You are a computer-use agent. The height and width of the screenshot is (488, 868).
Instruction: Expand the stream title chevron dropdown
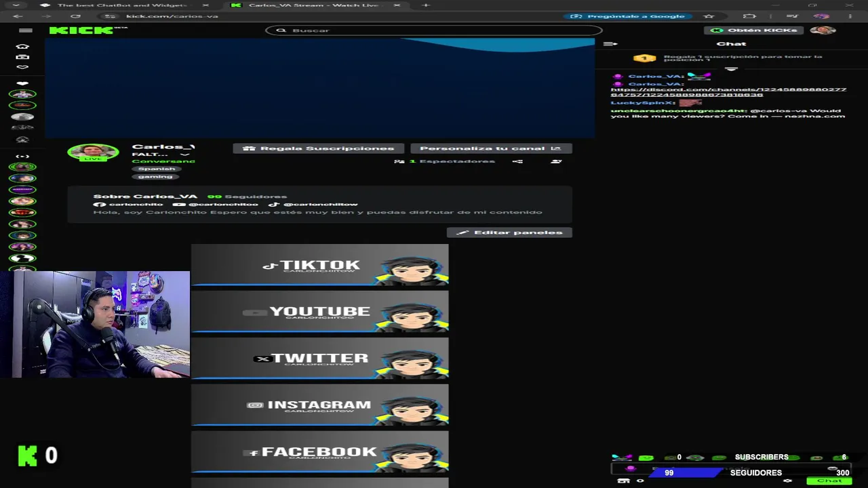184,155
